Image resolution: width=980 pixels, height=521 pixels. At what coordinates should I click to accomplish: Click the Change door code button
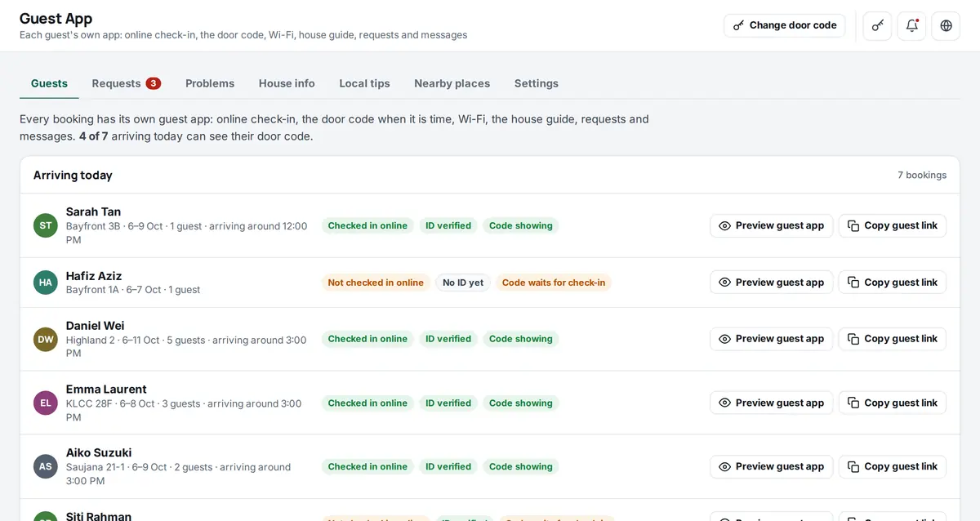point(785,25)
